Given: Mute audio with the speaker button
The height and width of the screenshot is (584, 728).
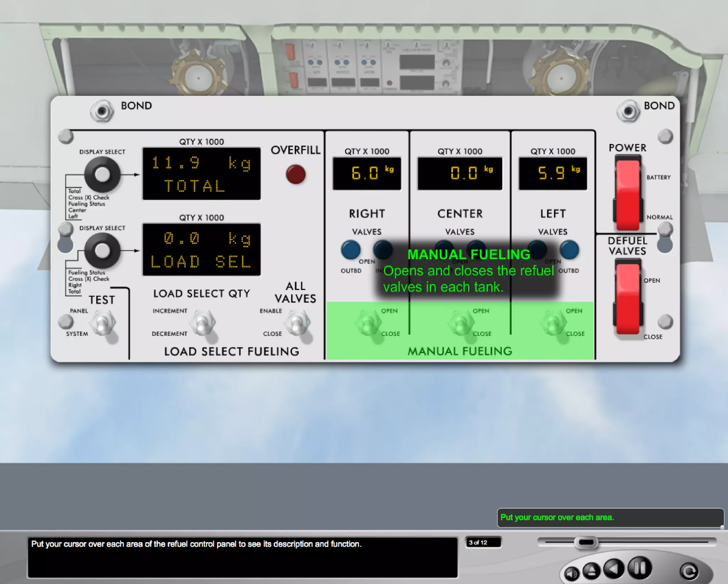Looking at the screenshot, I should 572,573.
